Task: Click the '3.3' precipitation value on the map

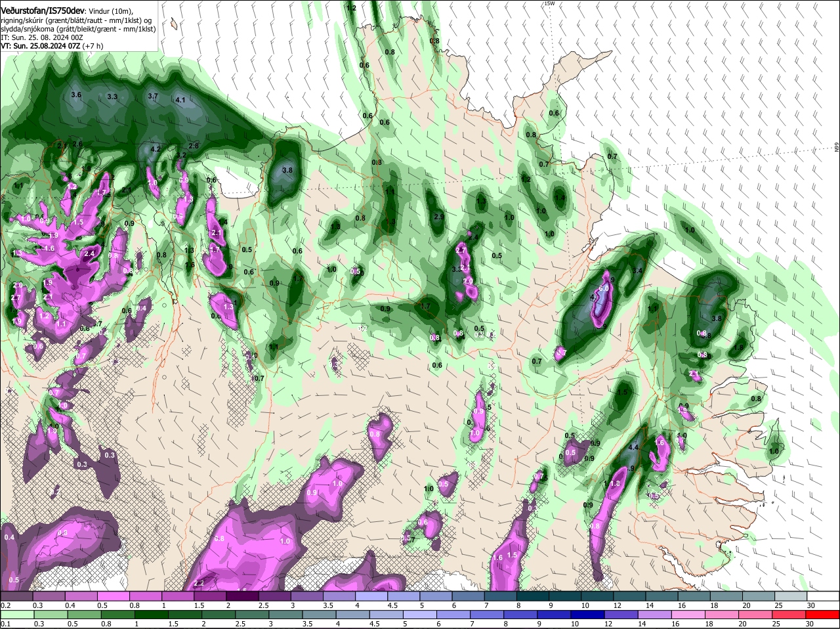Action: 112,97
